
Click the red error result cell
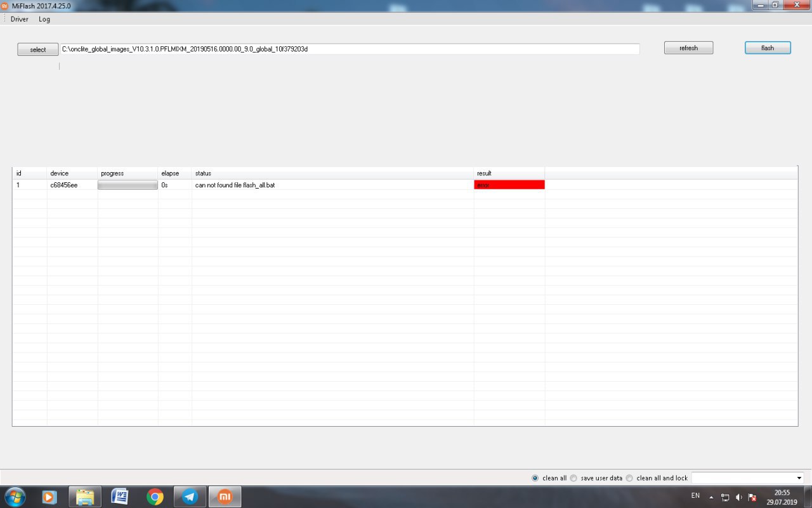pos(509,185)
